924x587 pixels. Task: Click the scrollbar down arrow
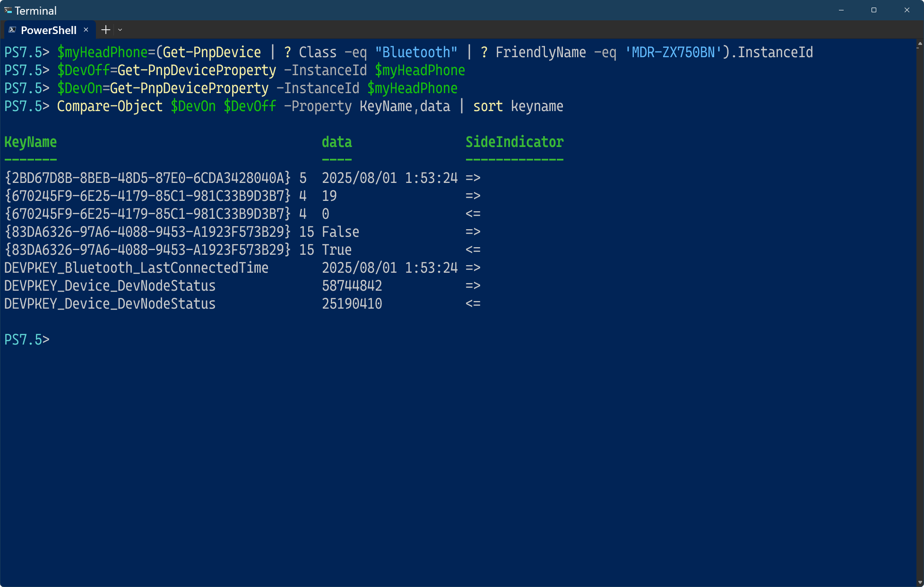919,582
